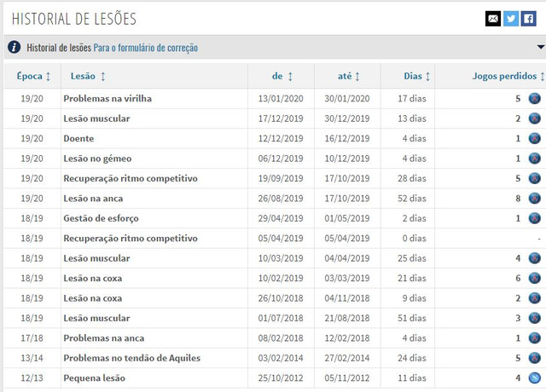Click the 13/14 season cell
The width and height of the screenshot is (546, 392).
pyautogui.click(x=32, y=358)
